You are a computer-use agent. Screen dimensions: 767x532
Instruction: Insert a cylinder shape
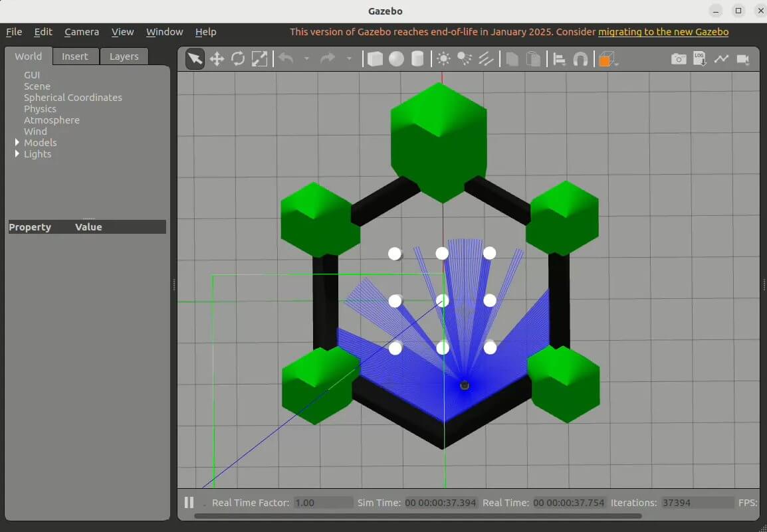click(417, 59)
